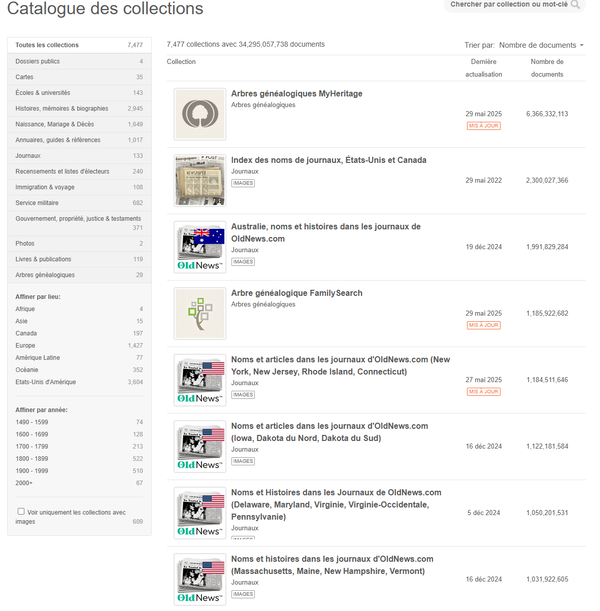Click the OldNews icon for Delaware, Maryland collection
Viewport: 600px width, 611px height.
coord(199,513)
